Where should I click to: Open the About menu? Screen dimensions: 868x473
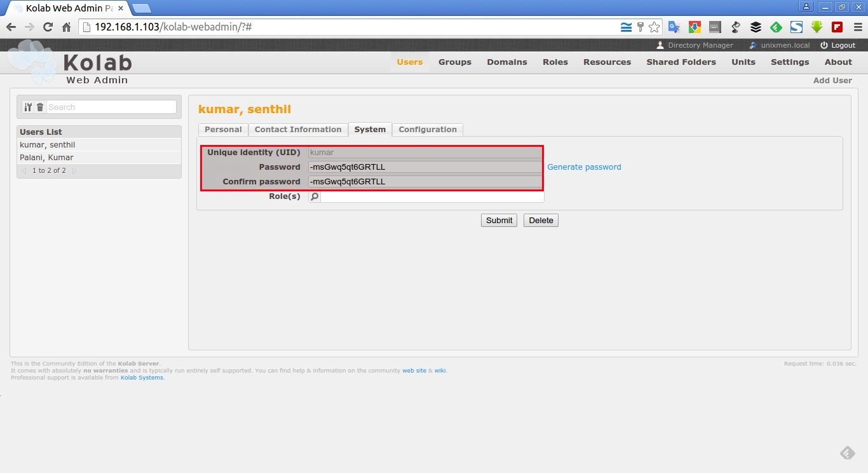pos(838,62)
